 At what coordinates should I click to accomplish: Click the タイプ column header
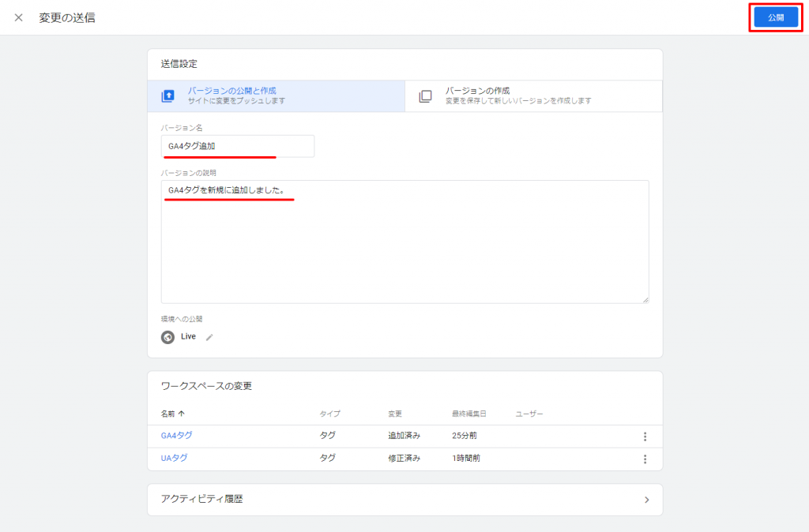point(329,414)
